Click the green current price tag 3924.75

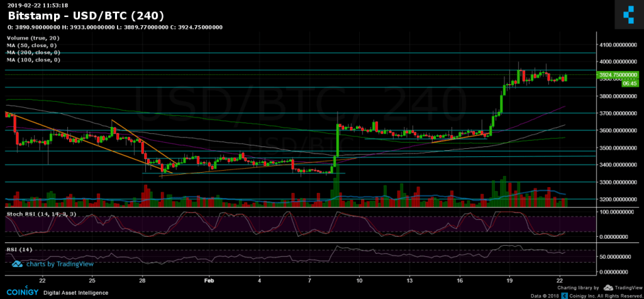(618, 75)
